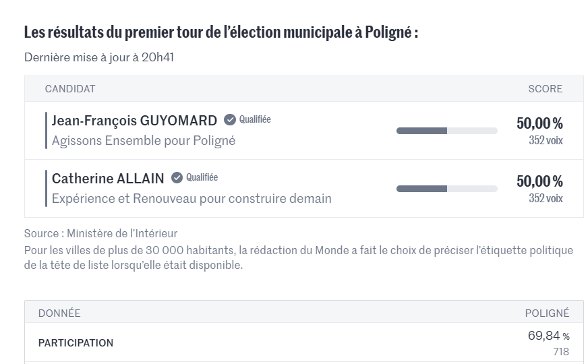Click the 352 voix count under ALLAIN

click(x=546, y=198)
